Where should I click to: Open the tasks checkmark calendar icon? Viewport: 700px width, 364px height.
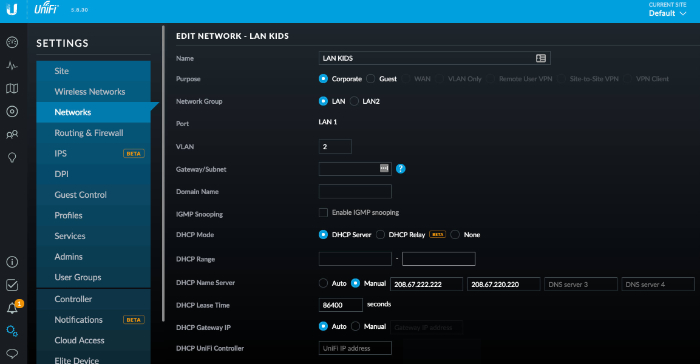(x=12, y=285)
